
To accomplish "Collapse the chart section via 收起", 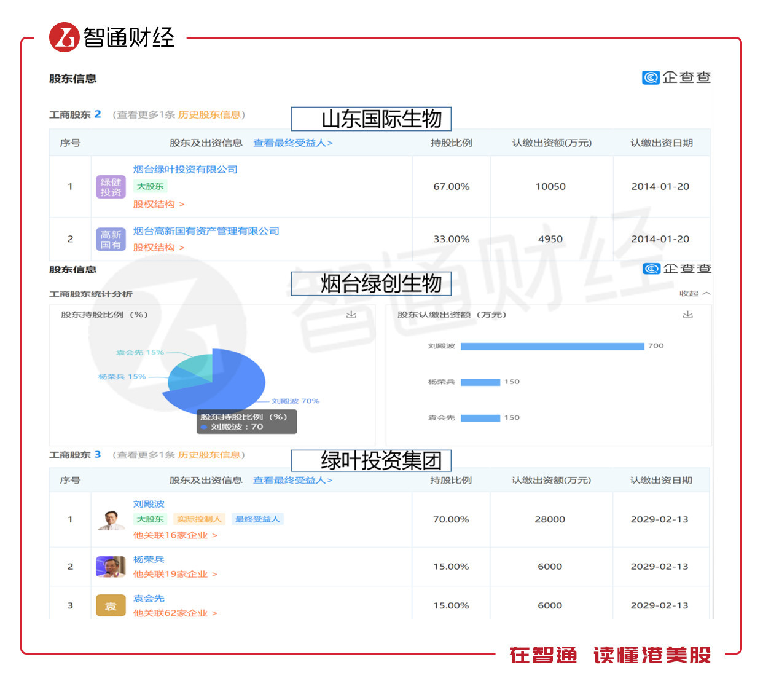I will pos(695,294).
